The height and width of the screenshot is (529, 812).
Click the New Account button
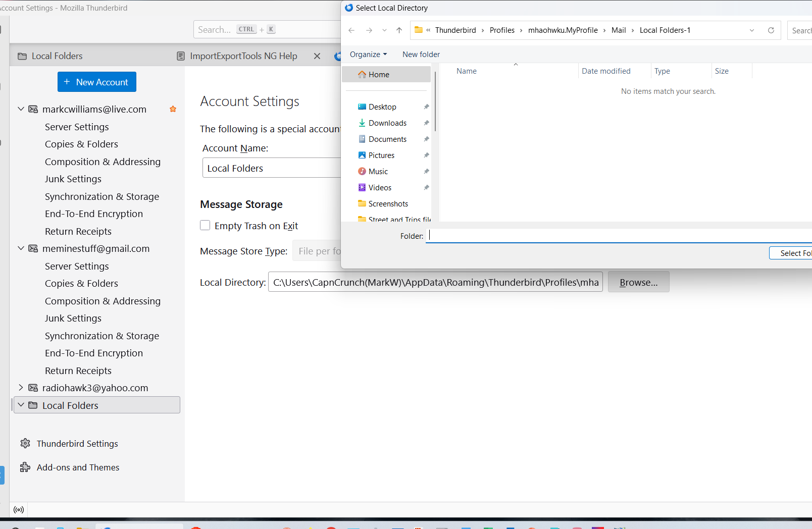tap(97, 82)
